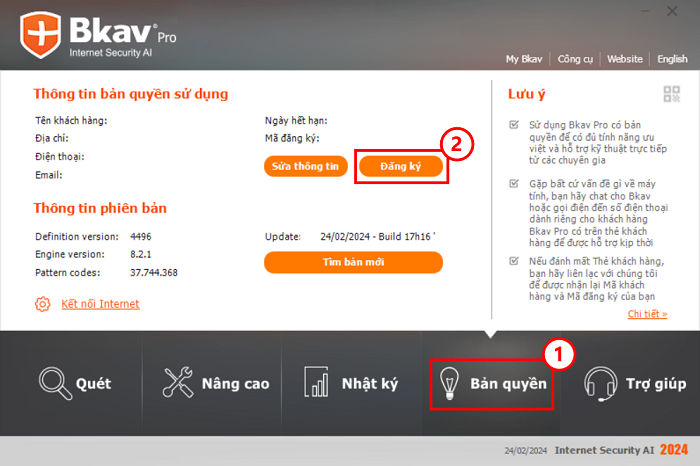Minimize the Bkav Pro window

pos(645,11)
